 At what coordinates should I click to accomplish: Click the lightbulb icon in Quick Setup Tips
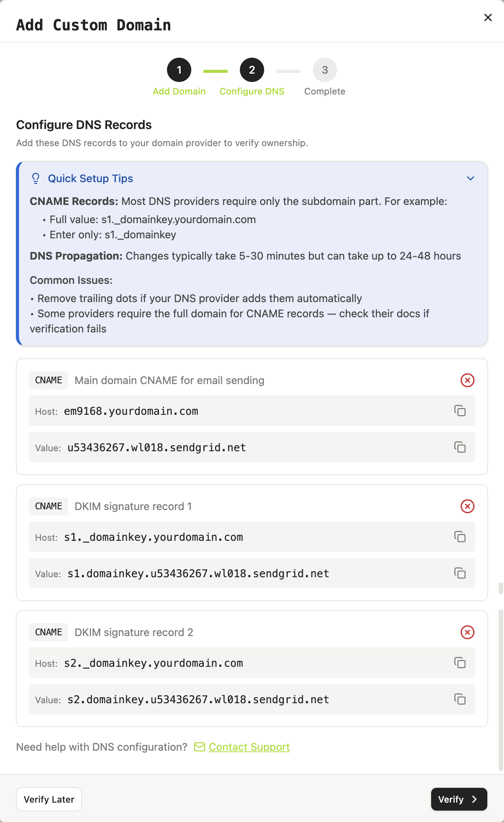[36, 178]
